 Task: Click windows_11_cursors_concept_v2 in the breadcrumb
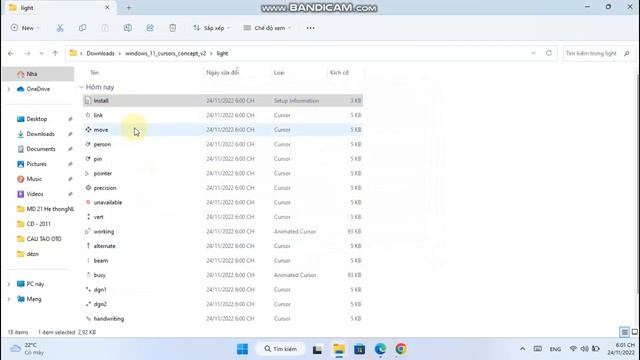coord(165,53)
